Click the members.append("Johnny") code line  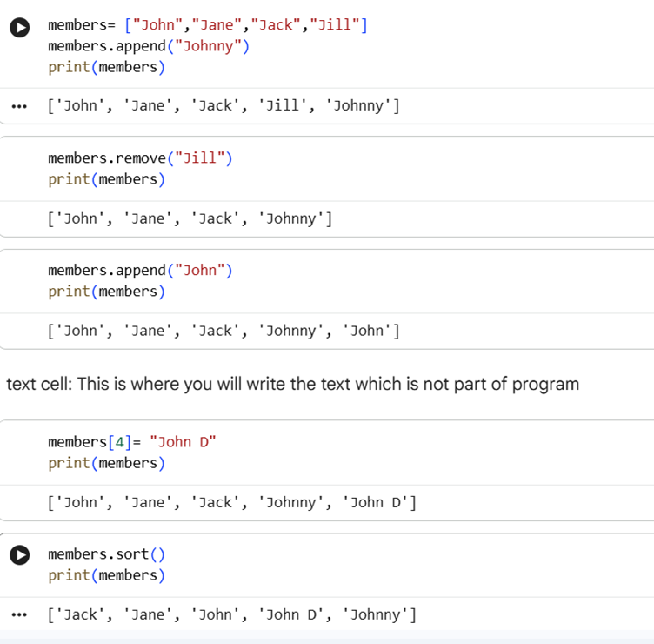149,46
